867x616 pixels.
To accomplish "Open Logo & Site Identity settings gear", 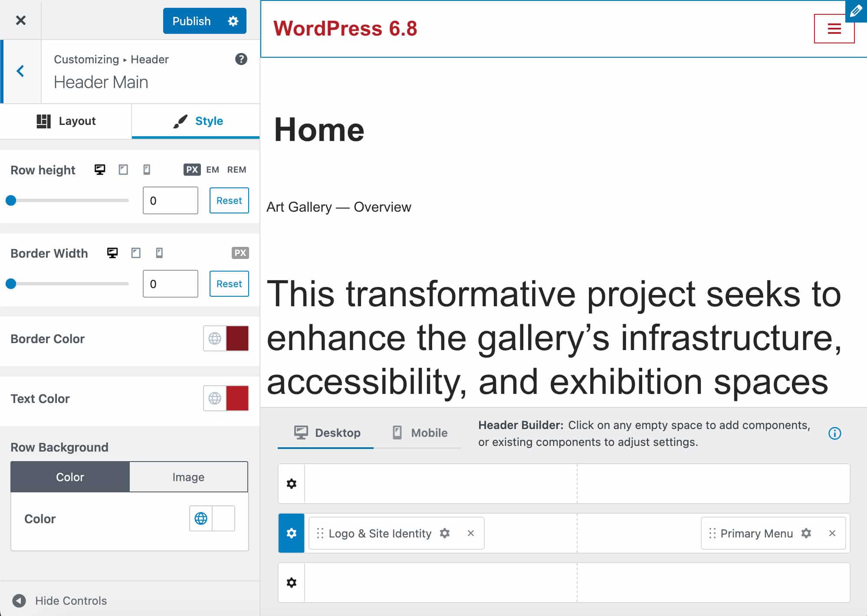I will click(444, 533).
